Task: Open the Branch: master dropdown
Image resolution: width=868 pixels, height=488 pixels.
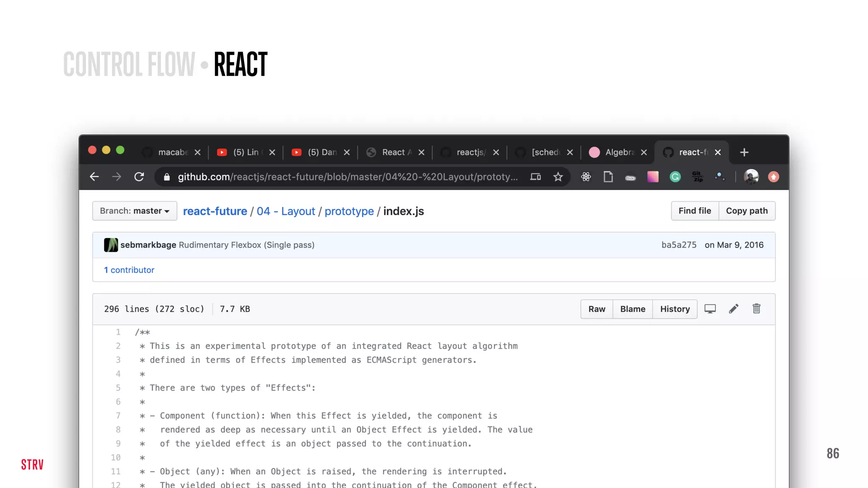Action: [135, 211]
